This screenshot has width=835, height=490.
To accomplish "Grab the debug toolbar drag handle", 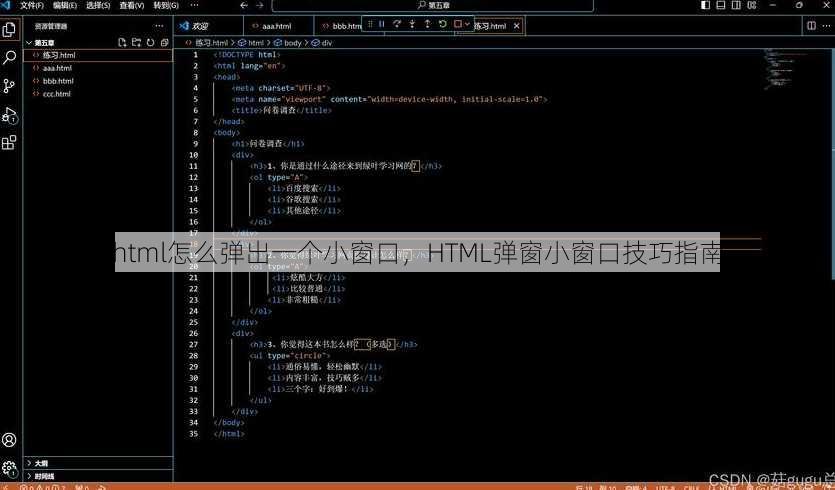I will (369, 24).
